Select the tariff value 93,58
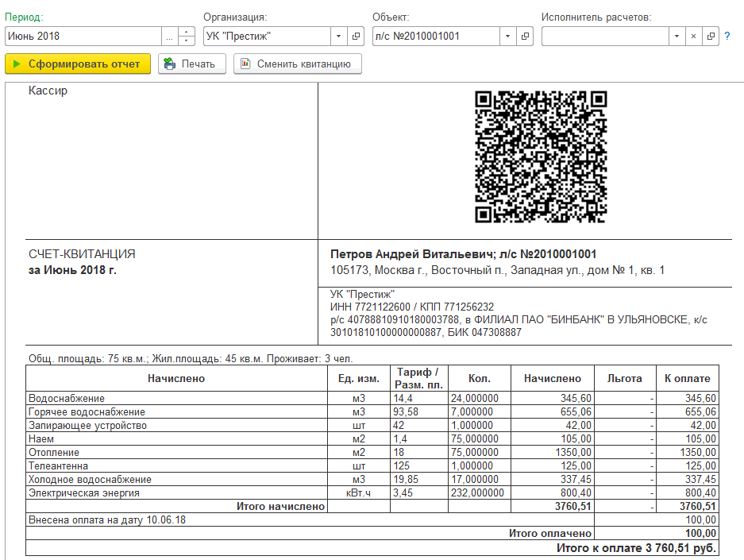Image resolution: width=744 pixels, height=560 pixels. (x=406, y=412)
